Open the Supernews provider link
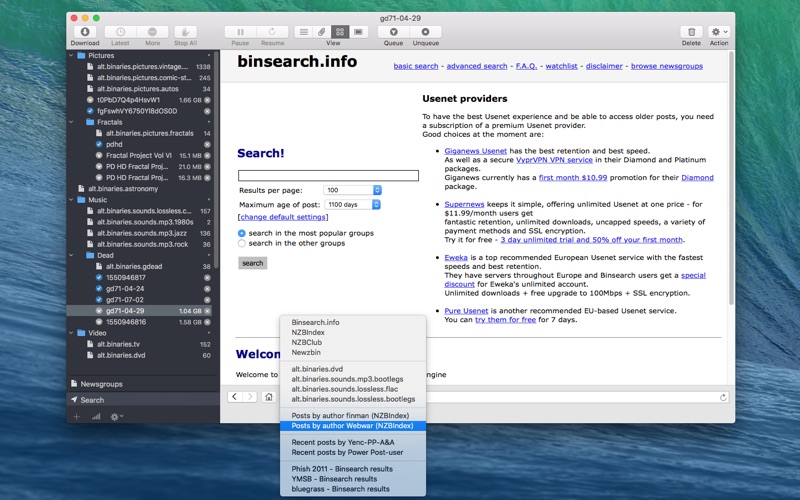The image size is (800, 500). pyautogui.click(x=464, y=204)
